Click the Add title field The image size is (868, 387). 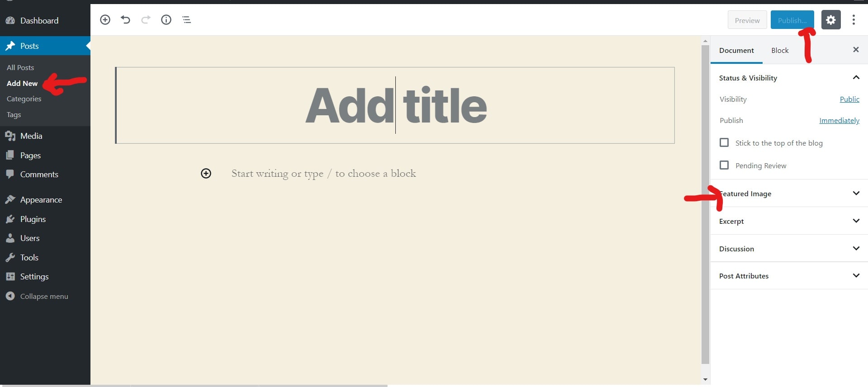395,106
